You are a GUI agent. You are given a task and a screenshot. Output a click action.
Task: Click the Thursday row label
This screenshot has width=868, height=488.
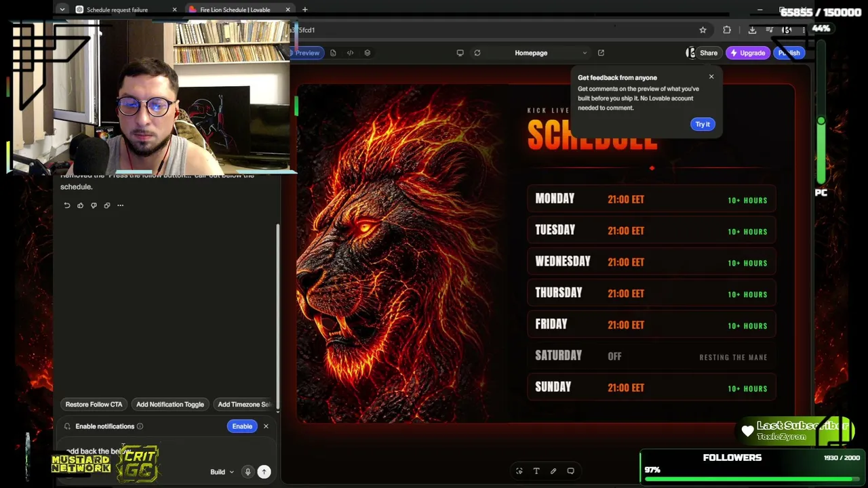pyautogui.click(x=559, y=293)
